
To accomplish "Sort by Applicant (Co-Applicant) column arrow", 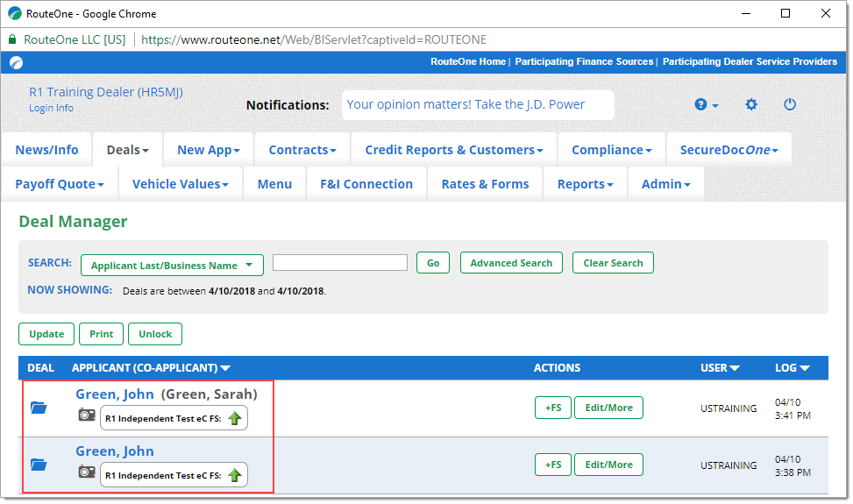I will pyautogui.click(x=225, y=368).
